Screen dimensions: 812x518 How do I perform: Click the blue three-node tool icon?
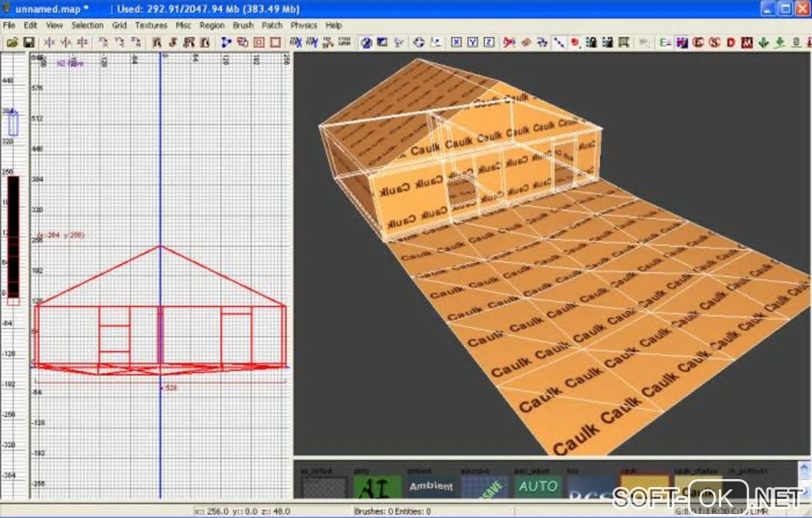tap(226, 42)
